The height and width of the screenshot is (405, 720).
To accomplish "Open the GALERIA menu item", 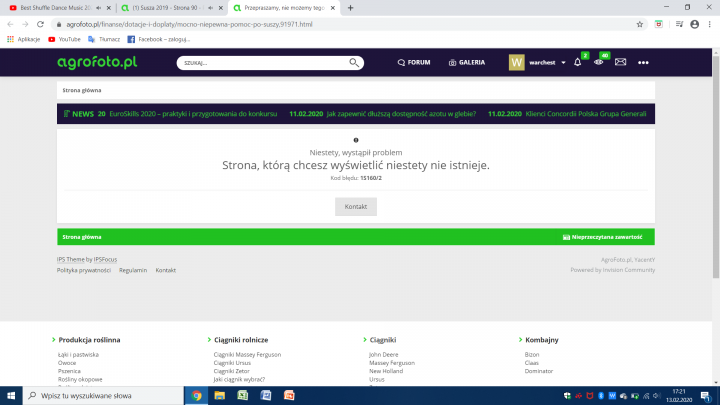I will pos(466,62).
